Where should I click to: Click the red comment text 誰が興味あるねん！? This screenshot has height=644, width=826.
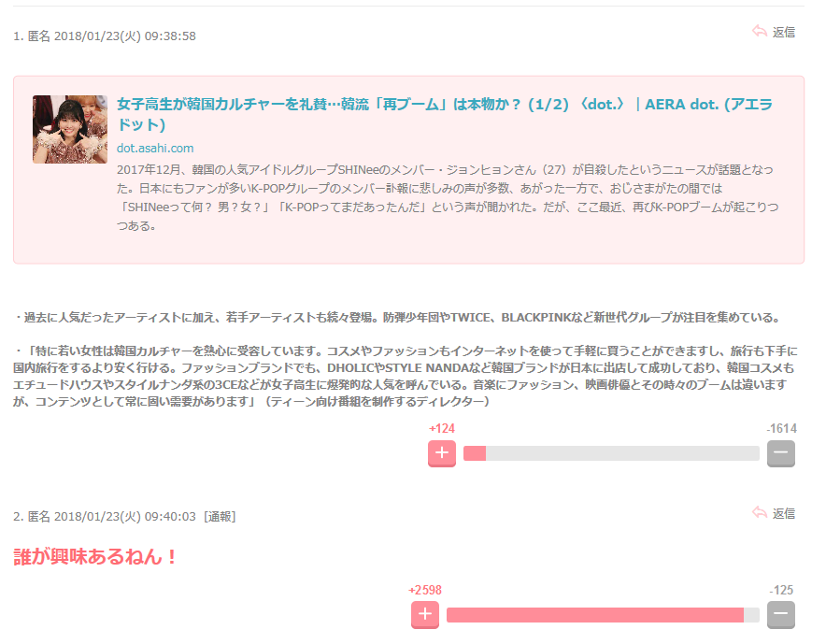pos(95,557)
